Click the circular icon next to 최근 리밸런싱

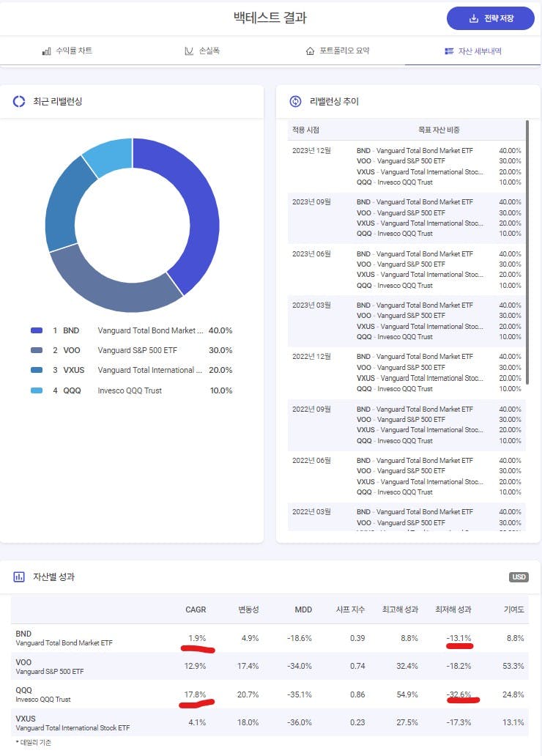click(19, 101)
